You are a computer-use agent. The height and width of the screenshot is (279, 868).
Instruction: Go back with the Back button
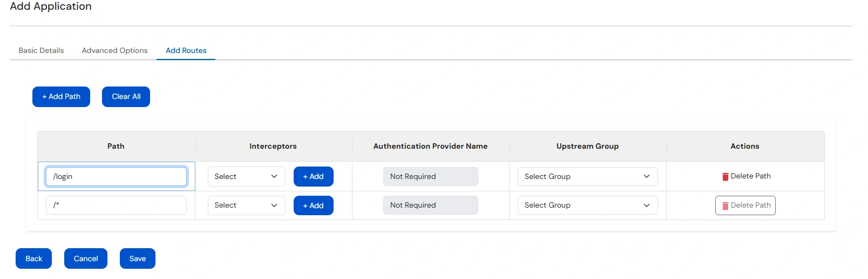pyautogui.click(x=33, y=258)
